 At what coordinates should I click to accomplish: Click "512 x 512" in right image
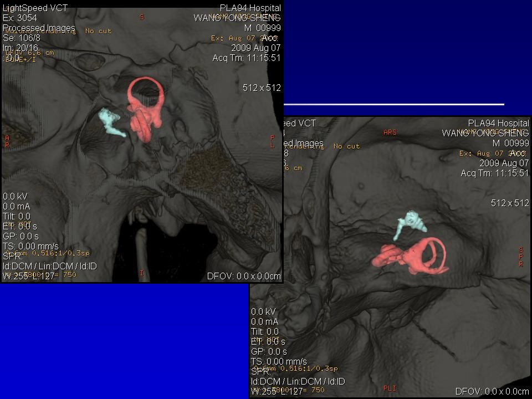[510, 203]
